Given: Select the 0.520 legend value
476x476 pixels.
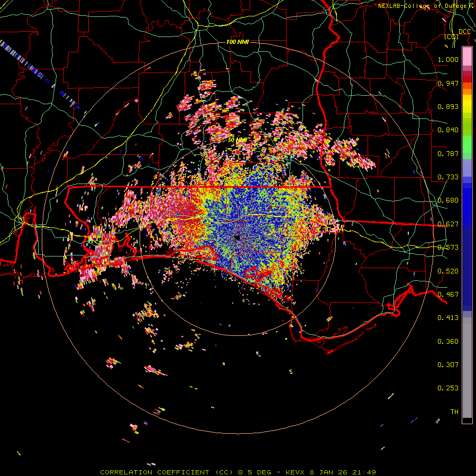Looking at the screenshot, I should point(448,271).
